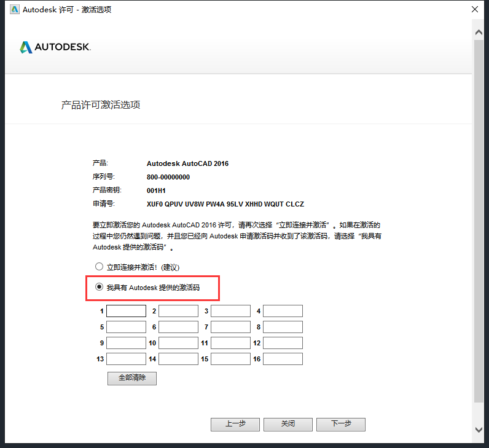Click activation code field 1
Image resolution: width=489 pixels, height=448 pixels.
(x=127, y=311)
